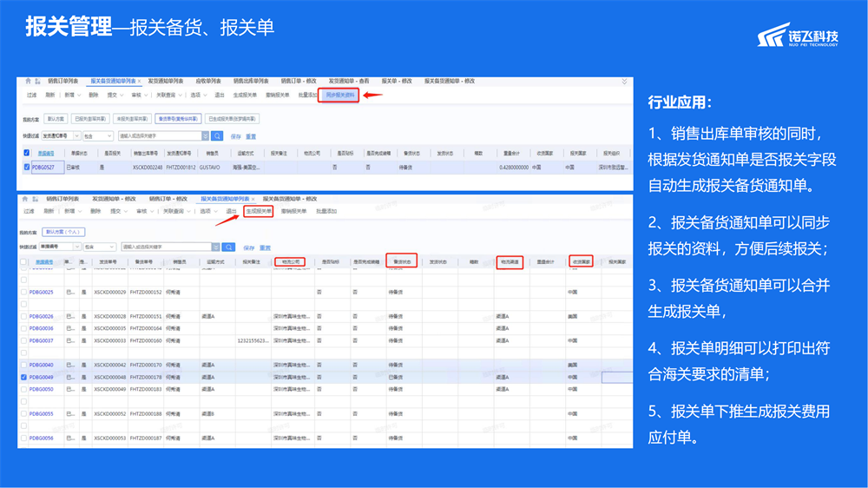The height and width of the screenshot is (488, 868).
Task: Click 退出 in the lower window toolbar
Action: pyautogui.click(x=231, y=211)
